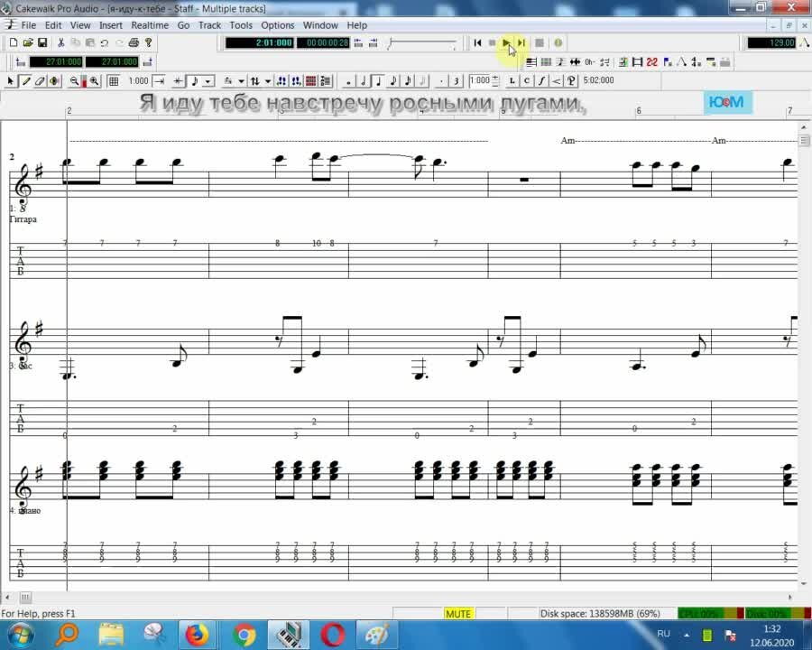812x650 pixels.
Task: Select the half note duration
Action: [x=364, y=81]
